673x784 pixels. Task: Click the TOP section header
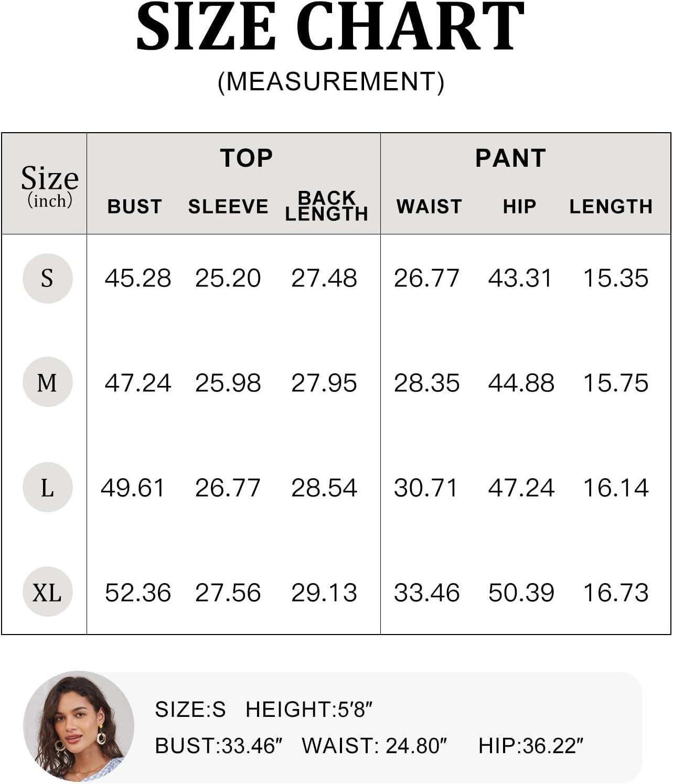point(247,158)
